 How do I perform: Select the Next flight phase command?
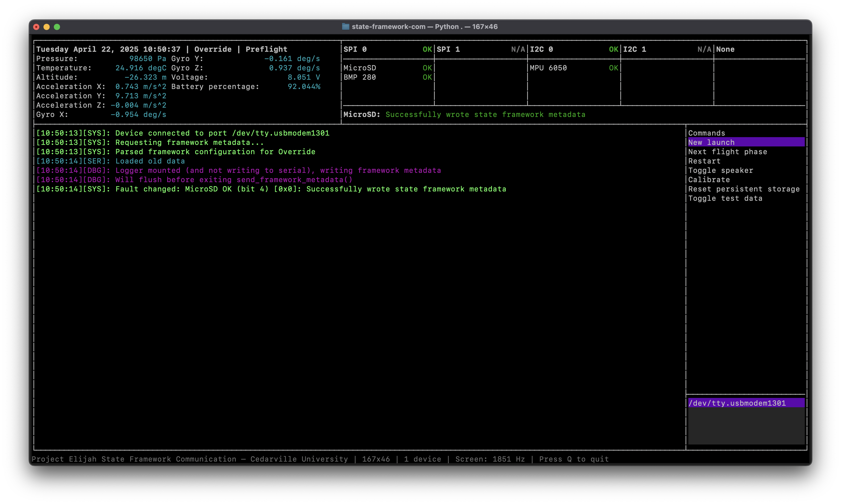pos(727,152)
